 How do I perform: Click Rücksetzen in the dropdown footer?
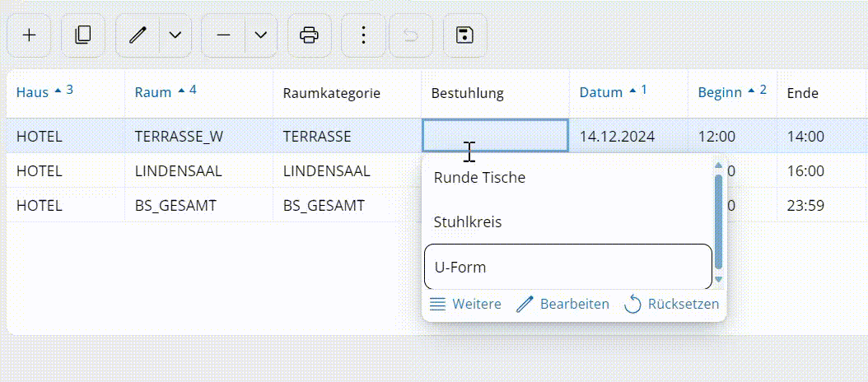[671, 304]
